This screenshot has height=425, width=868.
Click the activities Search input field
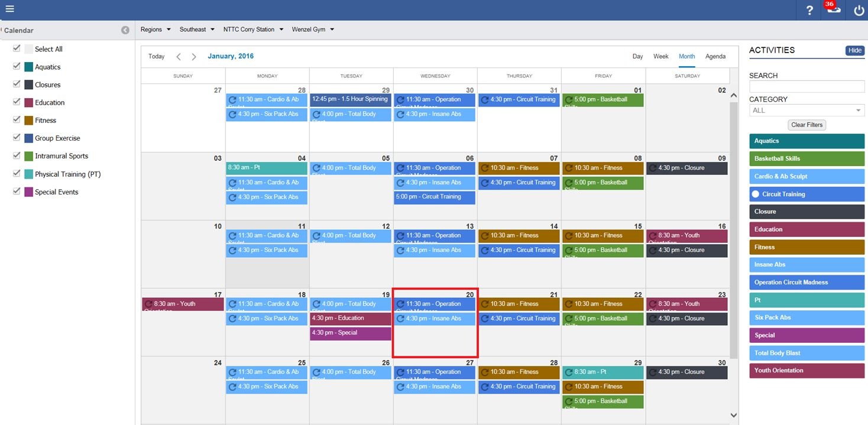tap(806, 87)
